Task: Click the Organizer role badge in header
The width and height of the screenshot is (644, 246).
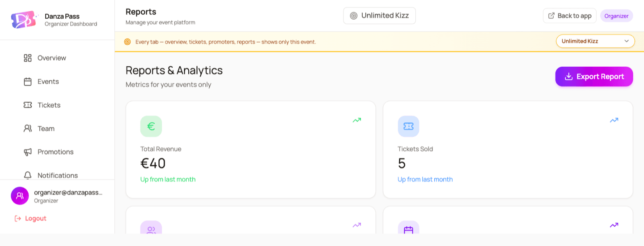Action: pyautogui.click(x=617, y=16)
